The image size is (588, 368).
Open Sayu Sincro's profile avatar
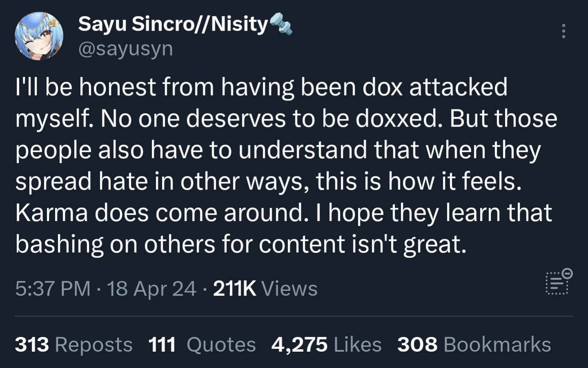tap(39, 36)
